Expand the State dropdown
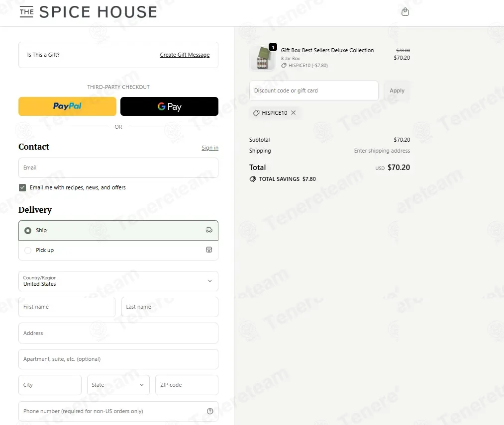Screen dimensions: 504x425 (x=118, y=385)
